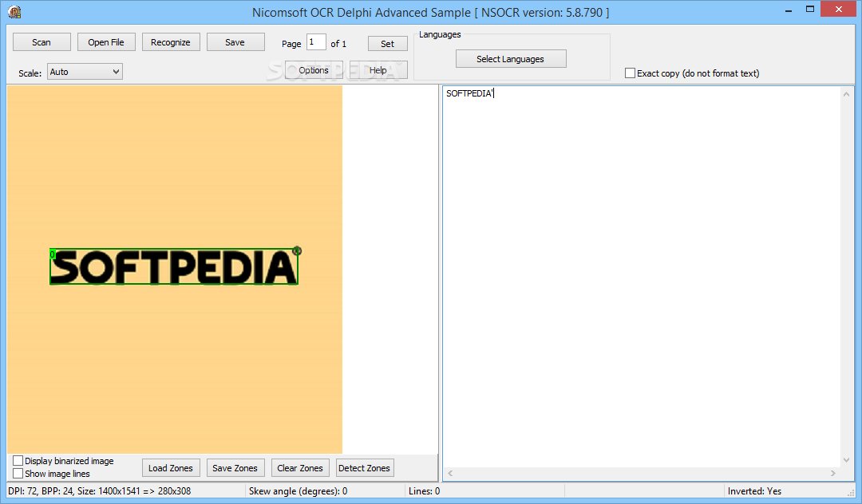Enable Exact copy (do not format text)
Viewport: 862px width, 504px height.
pos(630,73)
